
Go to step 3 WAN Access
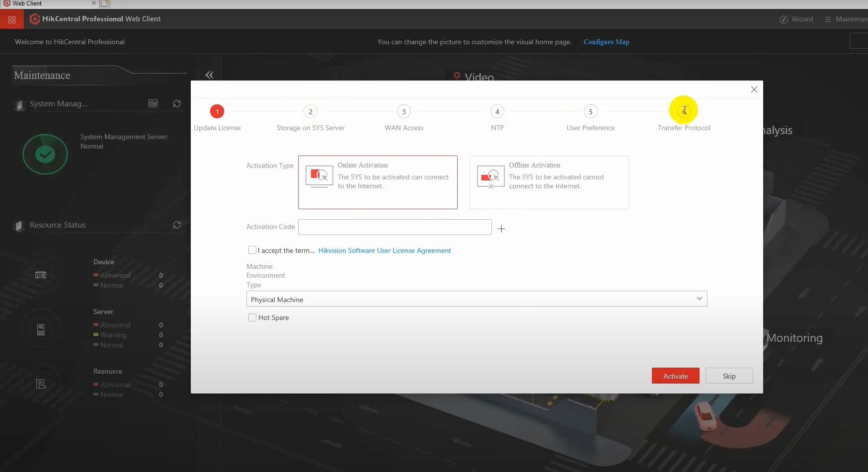pos(404,111)
